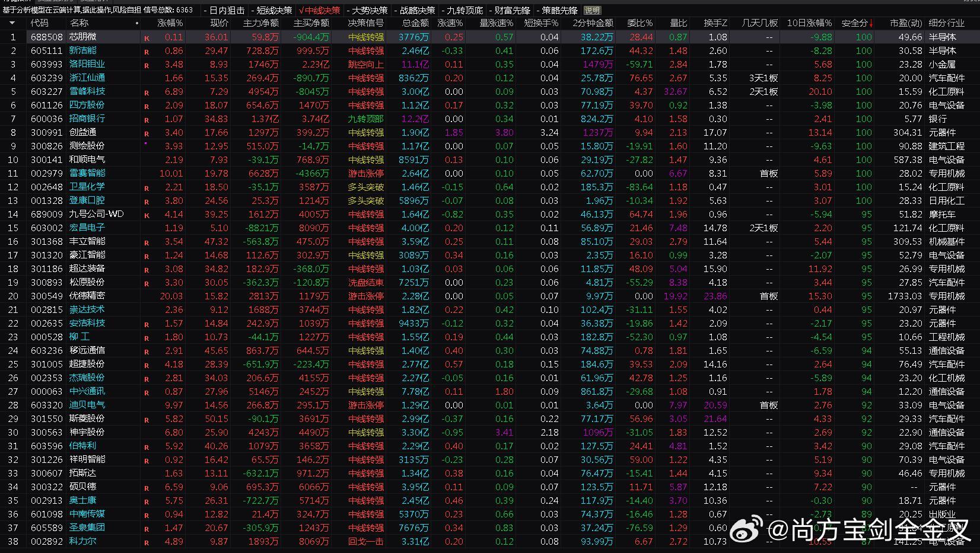Select stock code 002815

(x=47, y=309)
